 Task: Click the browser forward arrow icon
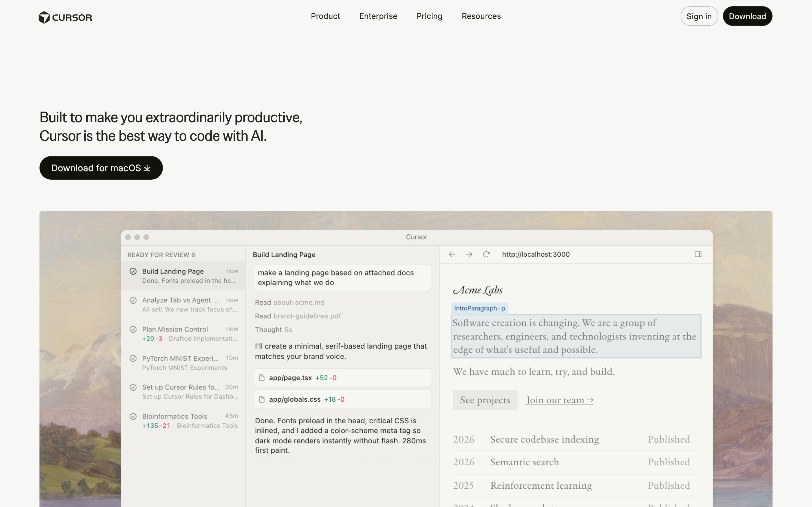click(x=469, y=254)
